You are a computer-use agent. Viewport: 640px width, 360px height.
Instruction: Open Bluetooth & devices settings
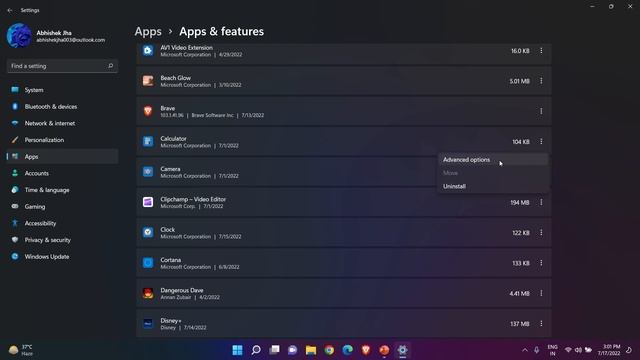pos(62,107)
